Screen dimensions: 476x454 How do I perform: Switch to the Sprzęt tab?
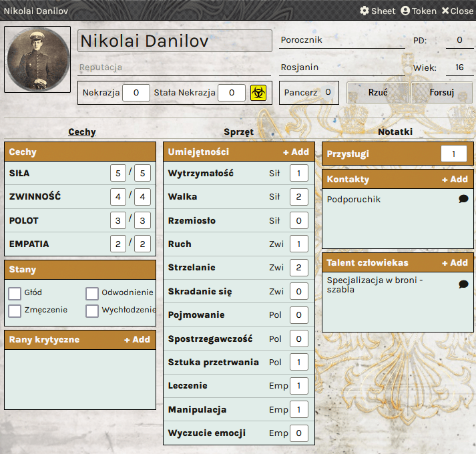(x=238, y=132)
